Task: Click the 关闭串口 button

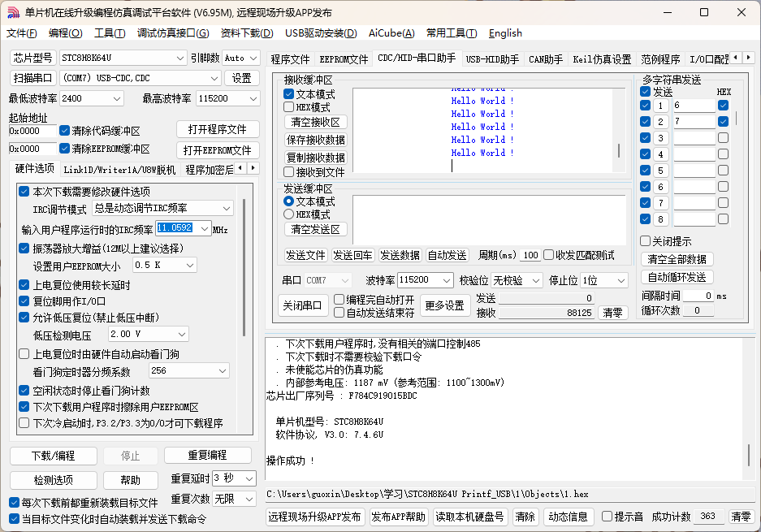Action: click(x=303, y=306)
